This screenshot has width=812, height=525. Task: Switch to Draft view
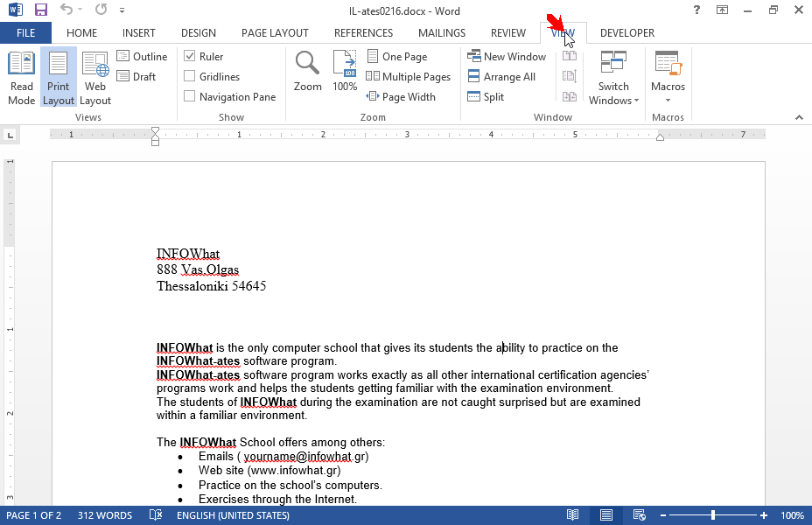click(136, 77)
